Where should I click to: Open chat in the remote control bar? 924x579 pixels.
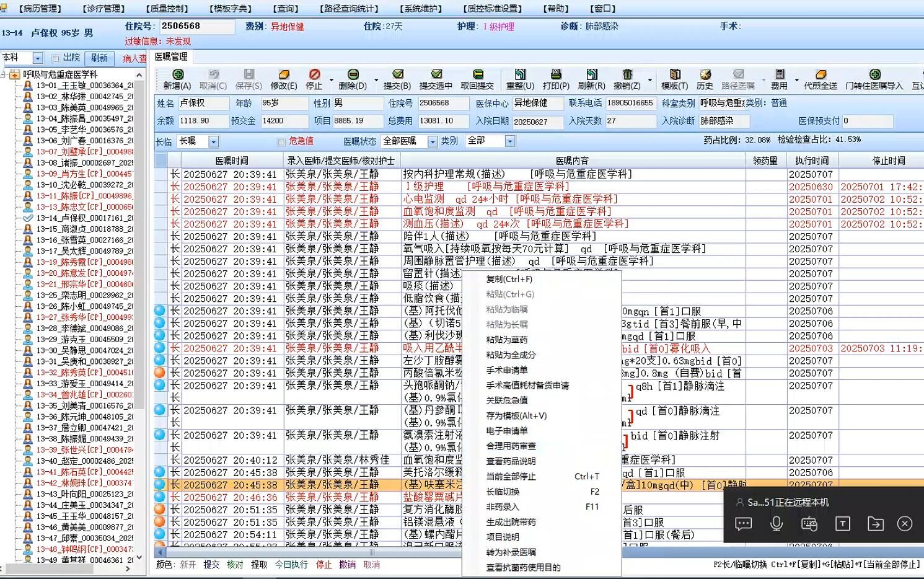[744, 524]
